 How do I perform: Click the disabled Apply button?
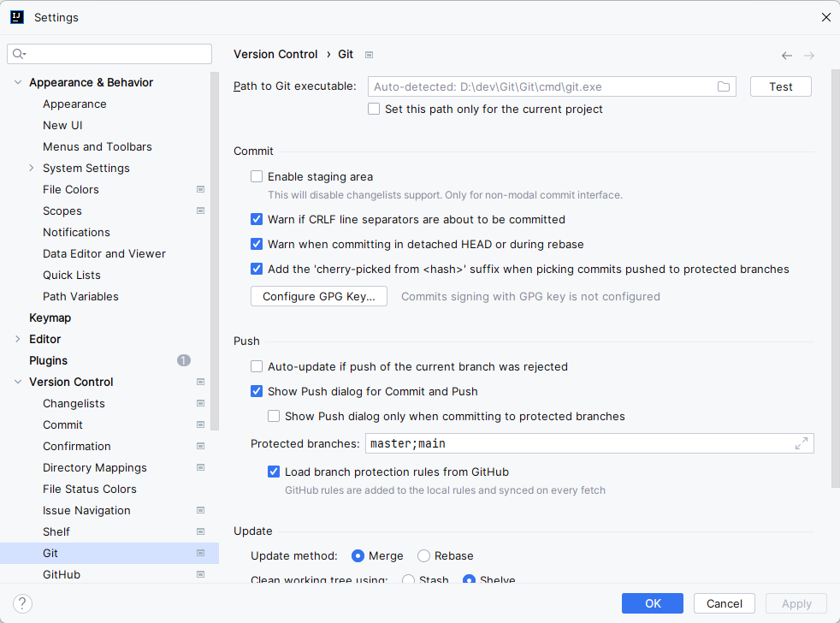pos(796,603)
